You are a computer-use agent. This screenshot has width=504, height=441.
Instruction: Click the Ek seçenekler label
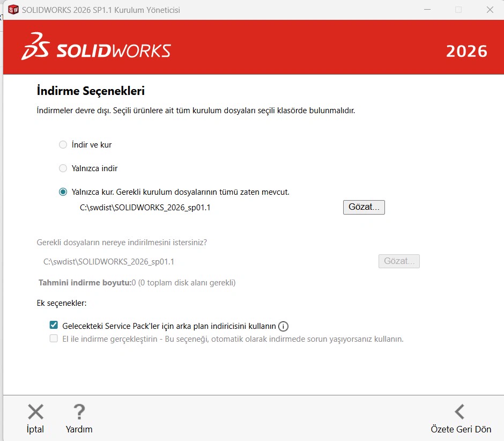click(x=62, y=303)
